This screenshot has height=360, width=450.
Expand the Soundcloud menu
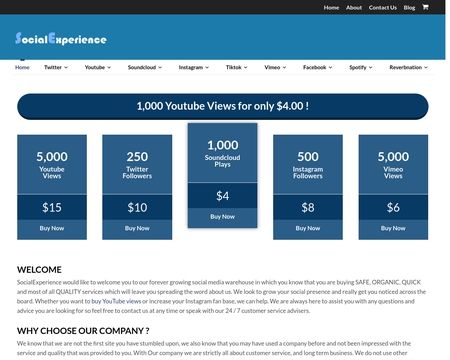coord(145,67)
